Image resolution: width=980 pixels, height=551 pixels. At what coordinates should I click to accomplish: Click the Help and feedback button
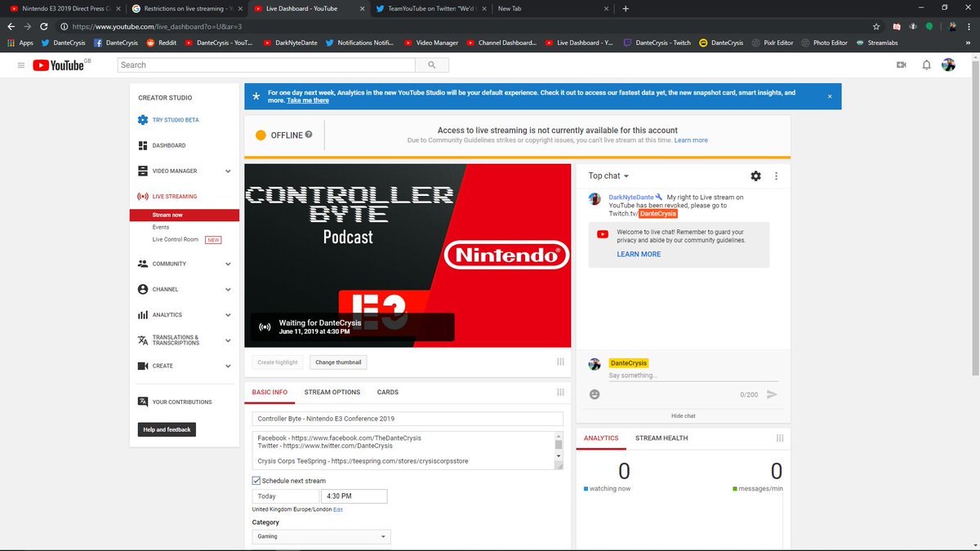[167, 429]
